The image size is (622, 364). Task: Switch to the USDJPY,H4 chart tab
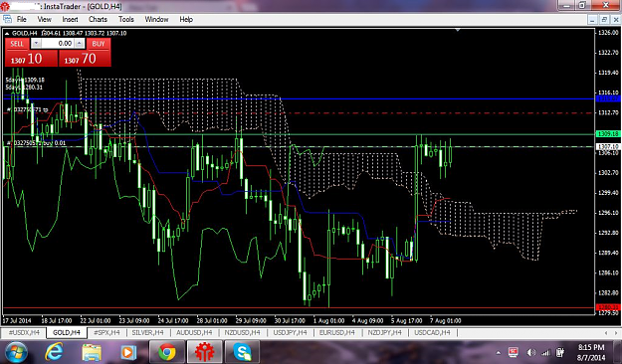[290, 332]
